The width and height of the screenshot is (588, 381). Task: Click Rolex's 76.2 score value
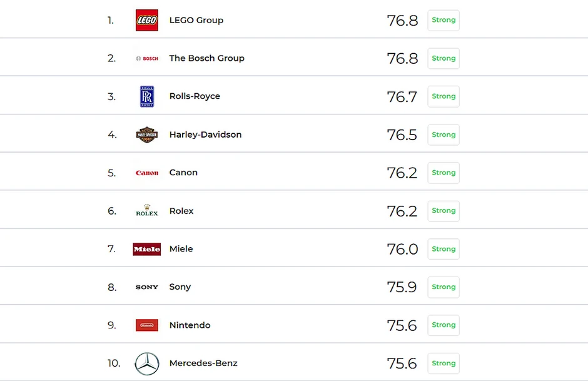point(402,211)
